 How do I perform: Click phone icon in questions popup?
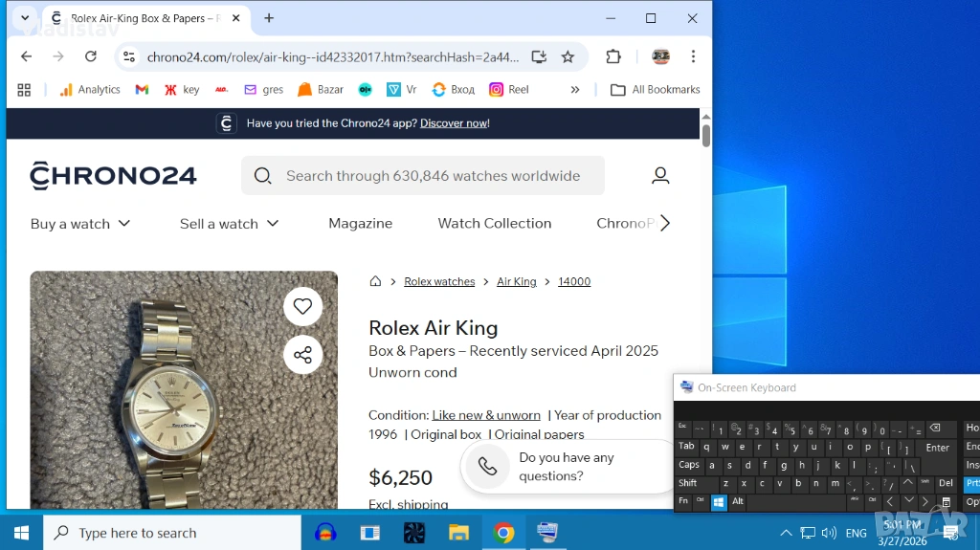[x=487, y=466]
